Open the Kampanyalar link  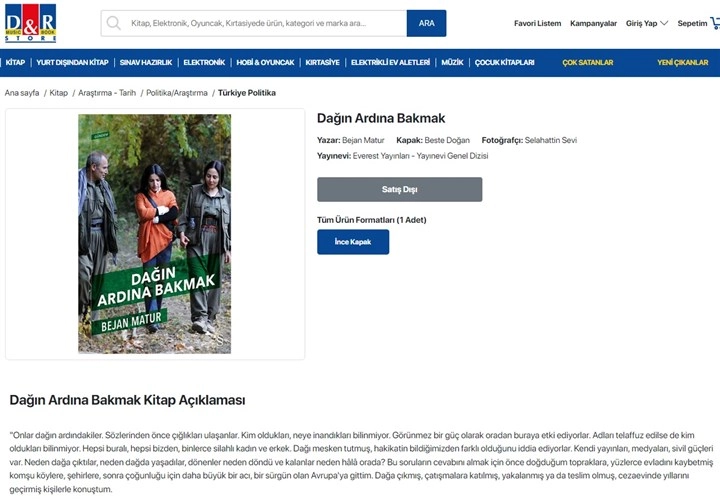(x=593, y=23)
